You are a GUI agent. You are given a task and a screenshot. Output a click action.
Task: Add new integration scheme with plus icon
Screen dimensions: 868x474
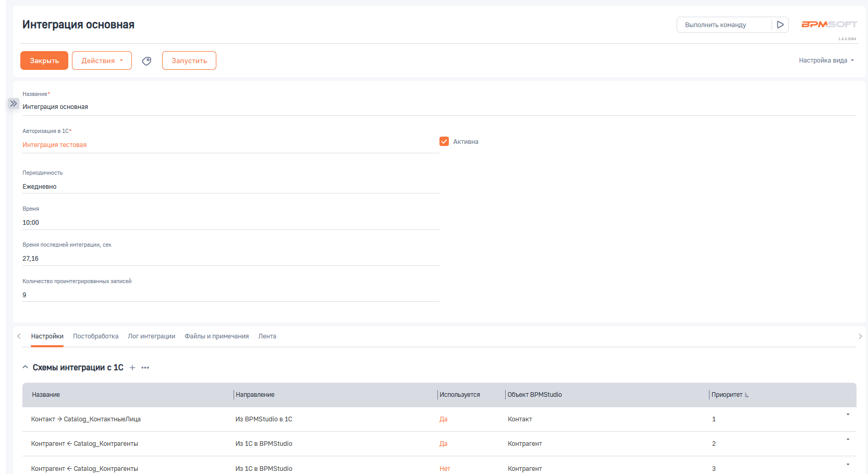pyautogui.click(x=132, y=368)
